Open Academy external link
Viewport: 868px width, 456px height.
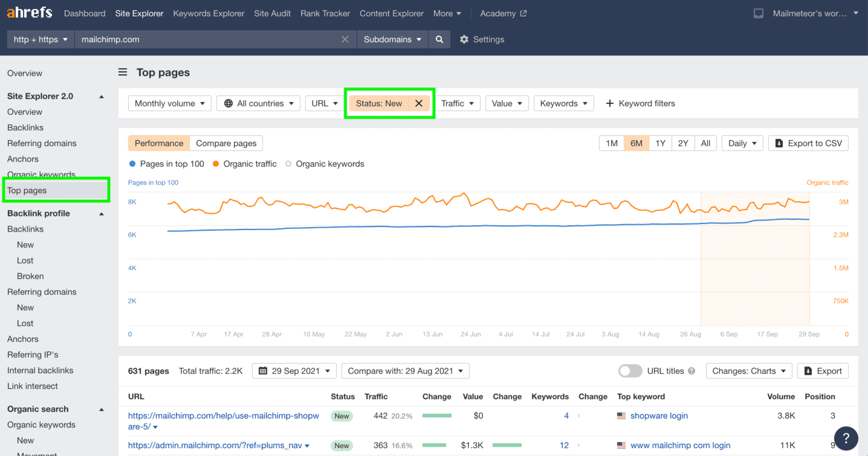[503, 13]
